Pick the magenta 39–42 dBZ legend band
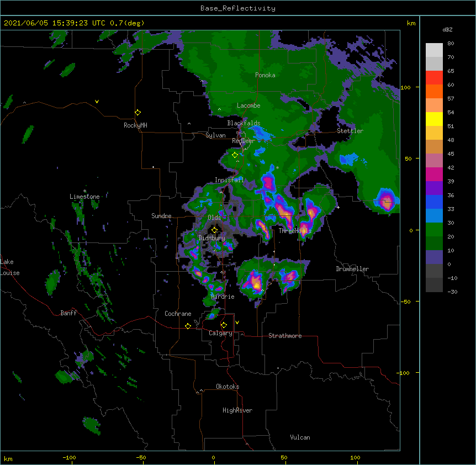 tap(434, 175)
